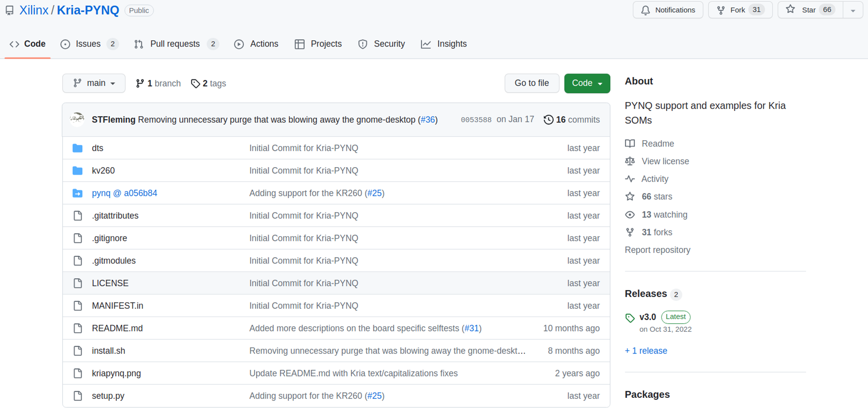Screen dimensions: 868x410
Task: Click the .gitattributes file icon
Action: tap(78, 216)
